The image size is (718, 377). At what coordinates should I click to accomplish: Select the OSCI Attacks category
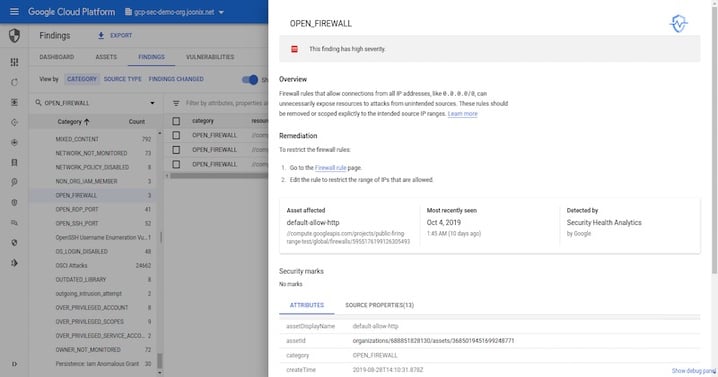pyautogui.click(x=92, y=266)
